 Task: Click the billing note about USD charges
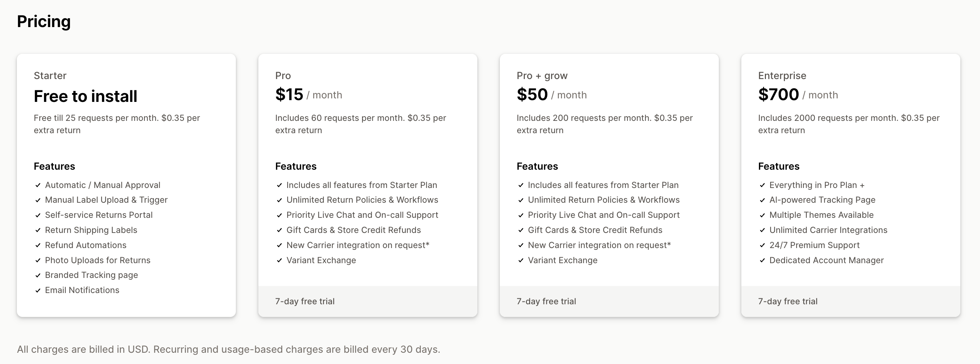tap(228, 350)
